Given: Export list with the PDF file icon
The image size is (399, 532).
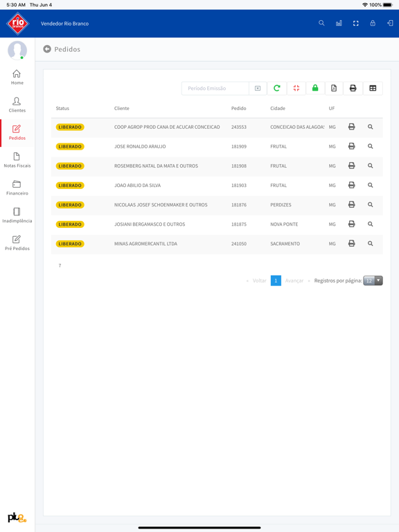Looking at the screenshot, I should point(334,88).
